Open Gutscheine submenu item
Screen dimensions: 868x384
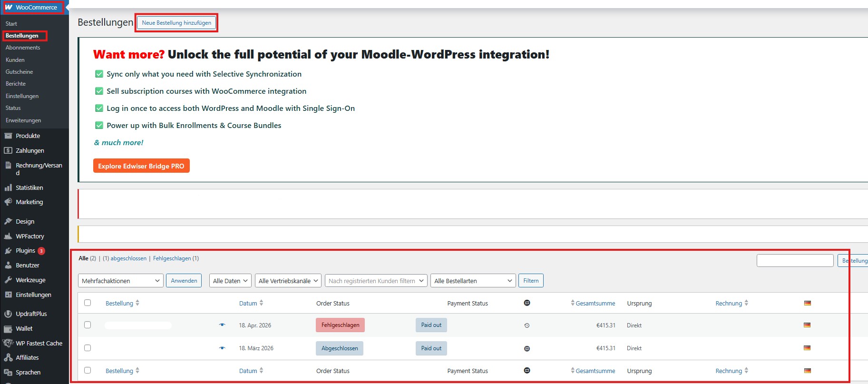click(x=20, y=72)
